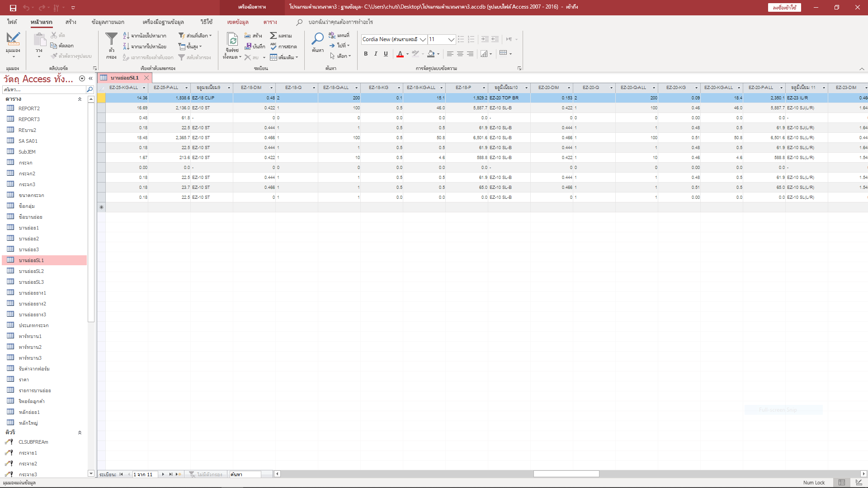This screenshot has width=868, height=488.
Task: Open the Cordia New font dropdown
Action: click(x=423, y=40)
